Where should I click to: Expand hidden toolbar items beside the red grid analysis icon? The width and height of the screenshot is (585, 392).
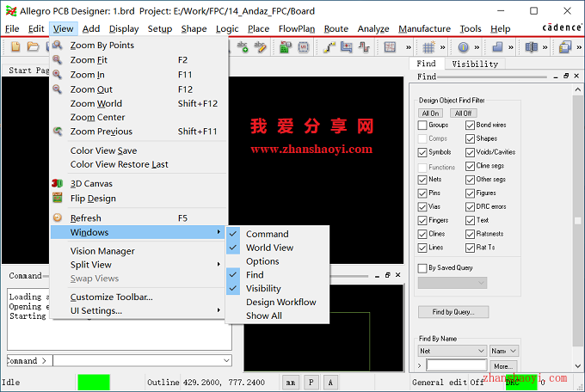pyautogui.click(x=409, y=47)
